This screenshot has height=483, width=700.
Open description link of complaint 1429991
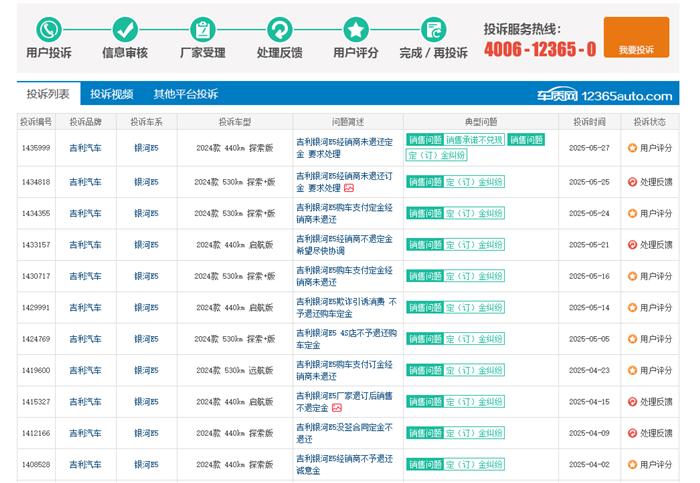pos(346,308)
